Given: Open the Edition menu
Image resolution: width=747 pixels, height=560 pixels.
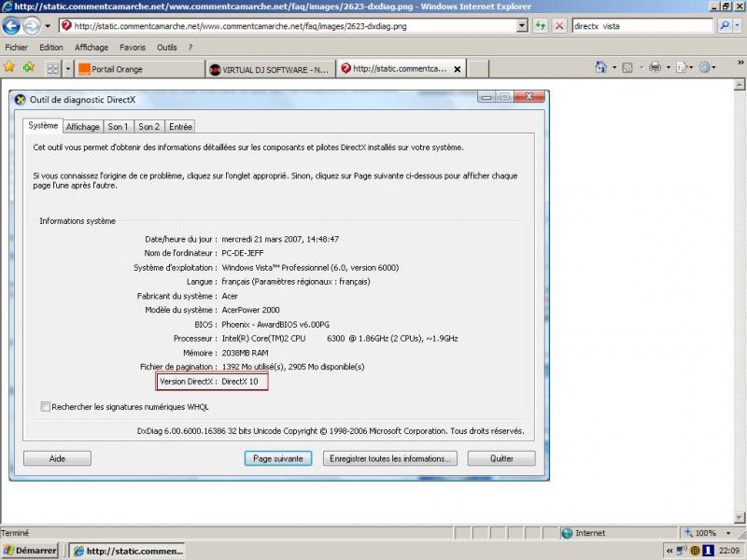Looking at the screenshot, I should coord(51,48).
